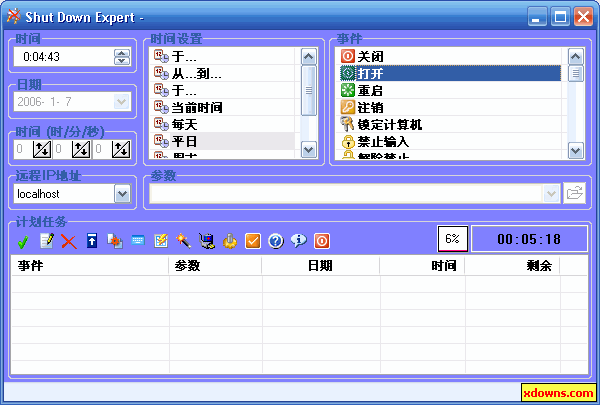Click the 时间设置 list scroll-down arrow
This screenshot has width=600, height=405.
tap(308, 150)
